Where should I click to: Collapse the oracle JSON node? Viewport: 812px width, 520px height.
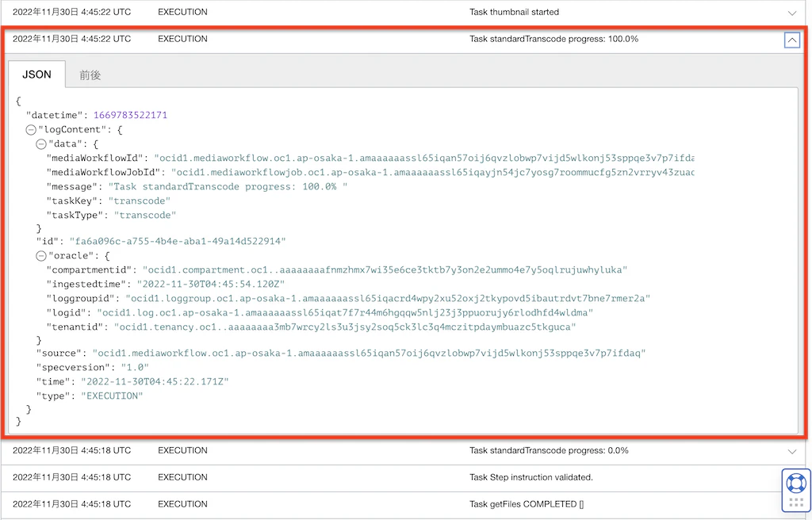(41, 256)
